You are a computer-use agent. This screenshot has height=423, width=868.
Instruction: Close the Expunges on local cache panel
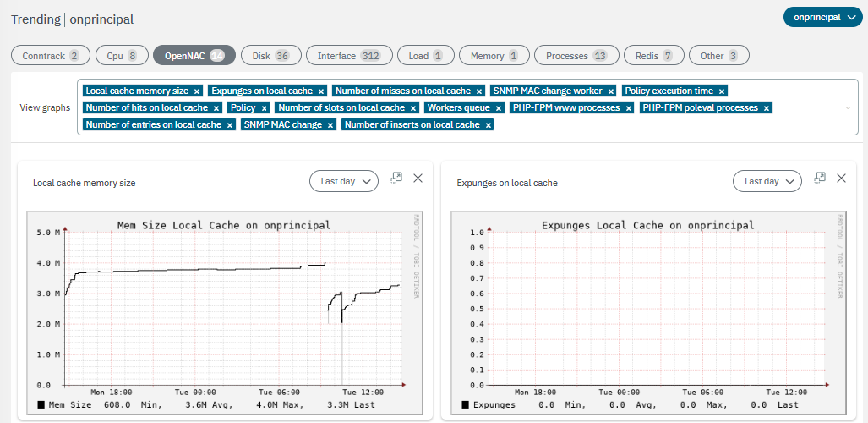coord(841,178)
